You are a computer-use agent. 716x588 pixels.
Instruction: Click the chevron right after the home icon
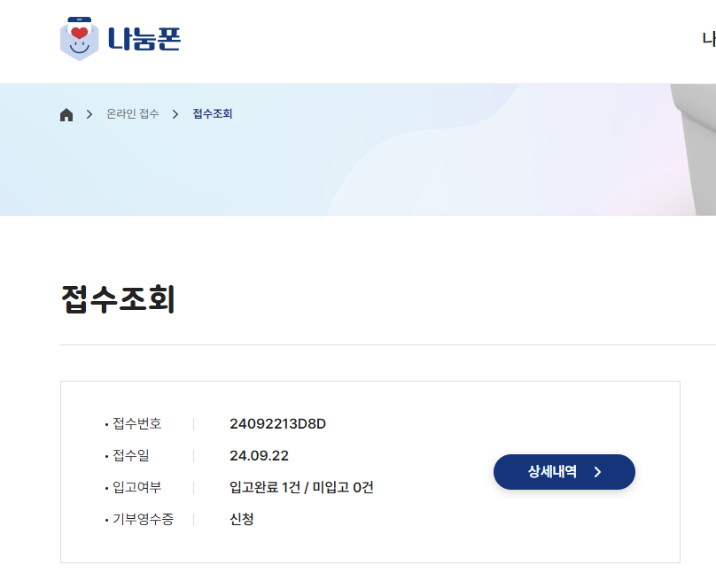point(89,114)
